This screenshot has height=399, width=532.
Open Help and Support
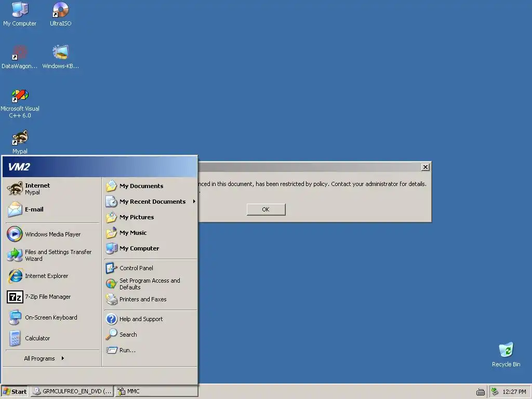[150, 319]
